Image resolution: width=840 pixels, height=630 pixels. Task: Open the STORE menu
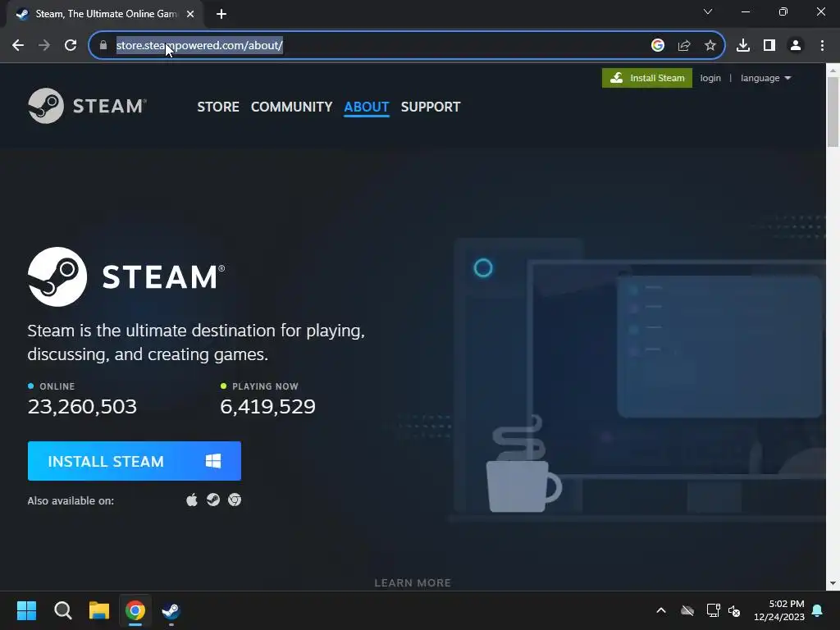(x=218, y=107)
